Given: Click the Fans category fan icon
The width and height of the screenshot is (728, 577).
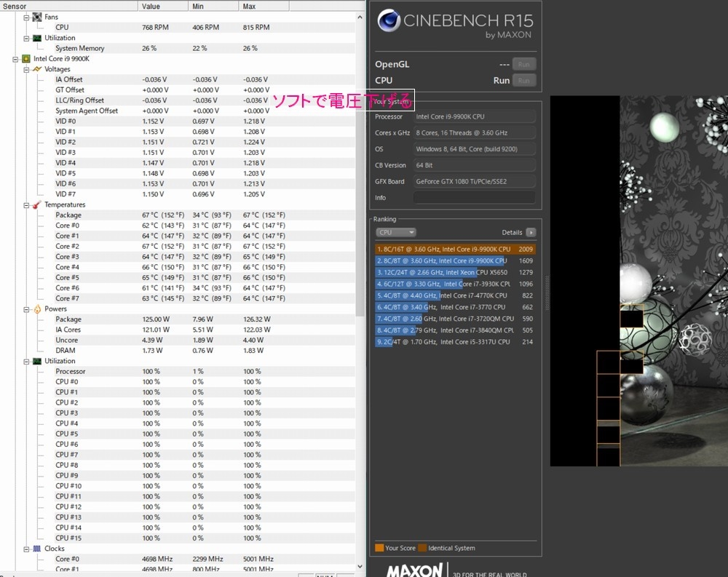Looking at the screenshot, I should [x=37, y=17].
